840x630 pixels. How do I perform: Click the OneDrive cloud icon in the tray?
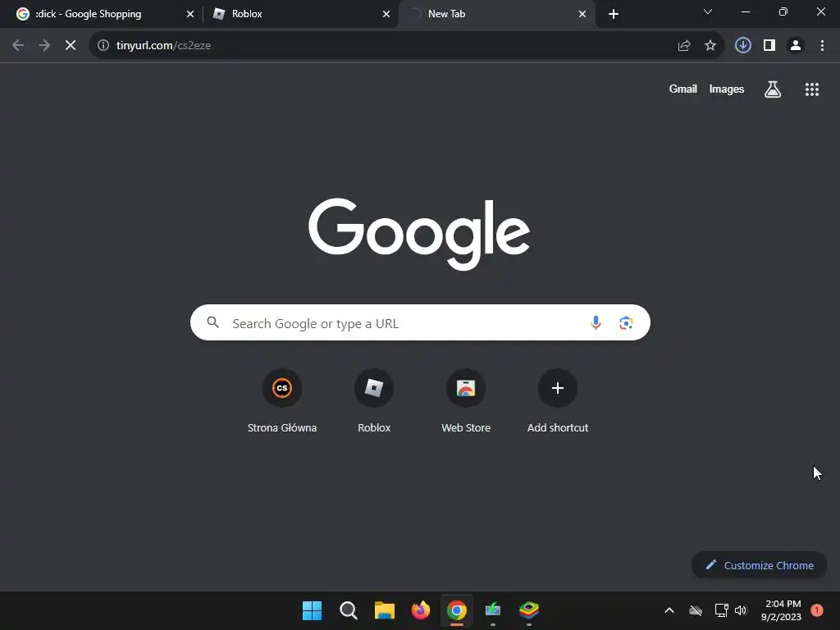696,610
